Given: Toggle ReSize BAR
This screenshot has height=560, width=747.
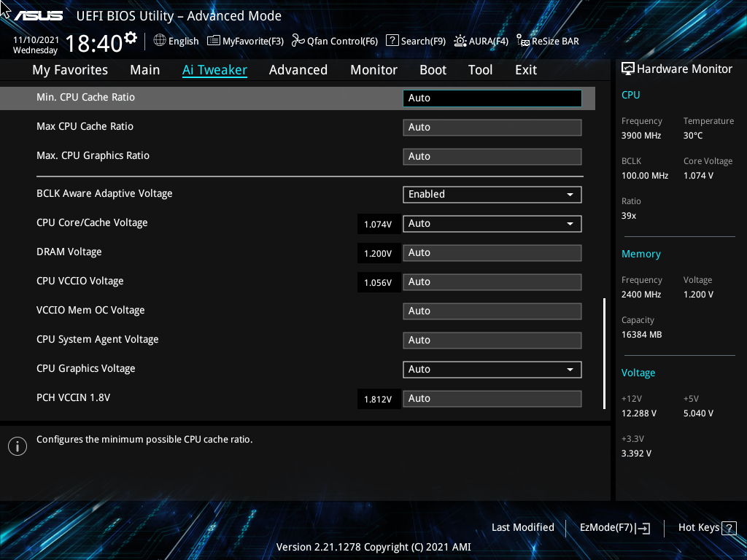Looking at the screenshot, I should click(x=548, y=41).
